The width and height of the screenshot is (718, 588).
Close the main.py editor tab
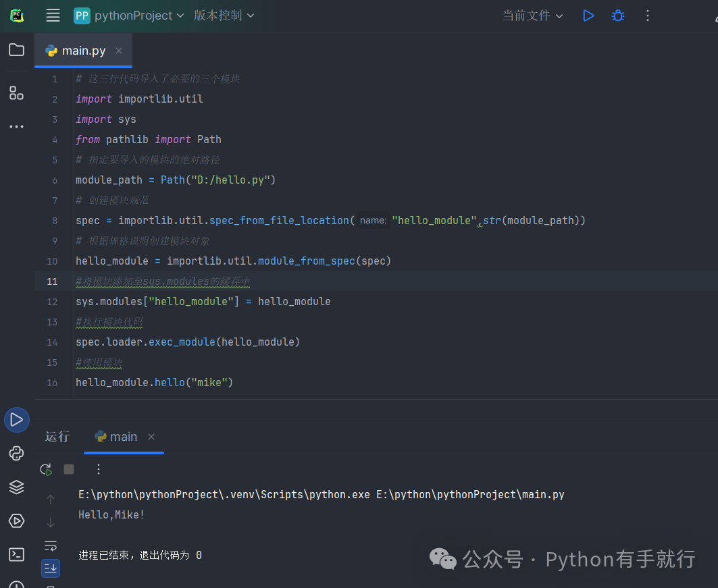[x=119, y=51]
